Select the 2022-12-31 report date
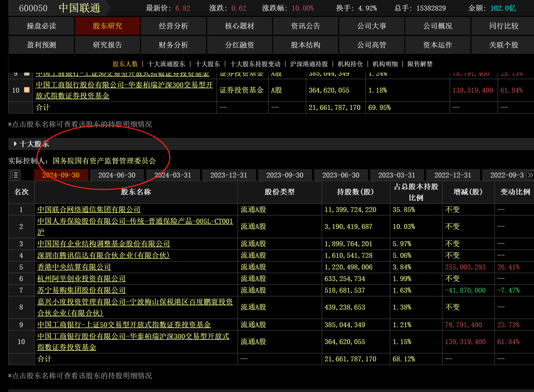 [453, 175]
